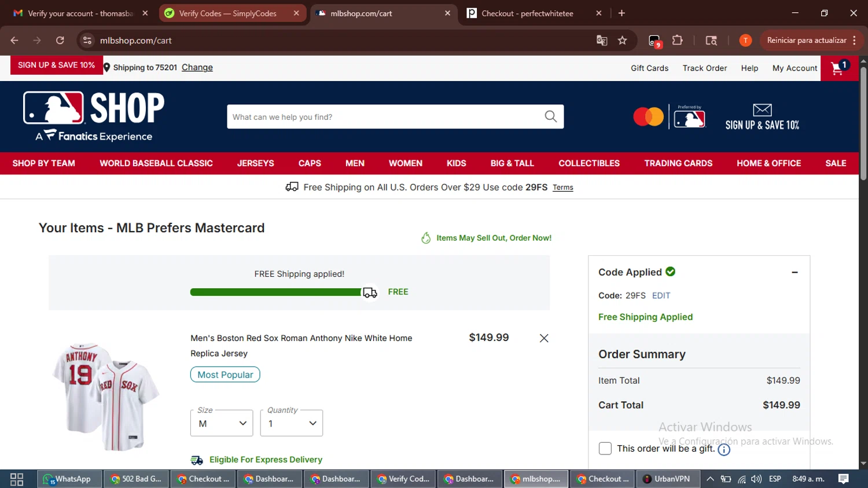Collapse the Code Applied section
Screen dimensions: 868x488
(x=795, y=272)
